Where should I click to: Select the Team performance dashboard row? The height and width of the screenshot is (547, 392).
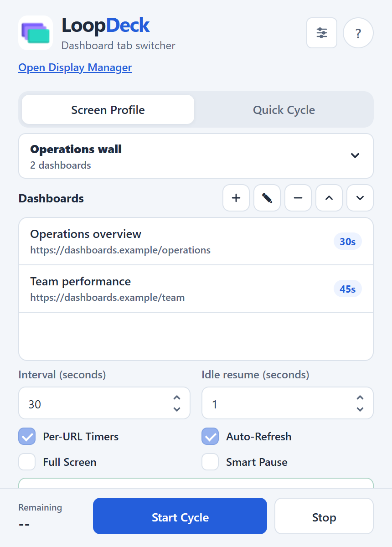click(196, 289)
